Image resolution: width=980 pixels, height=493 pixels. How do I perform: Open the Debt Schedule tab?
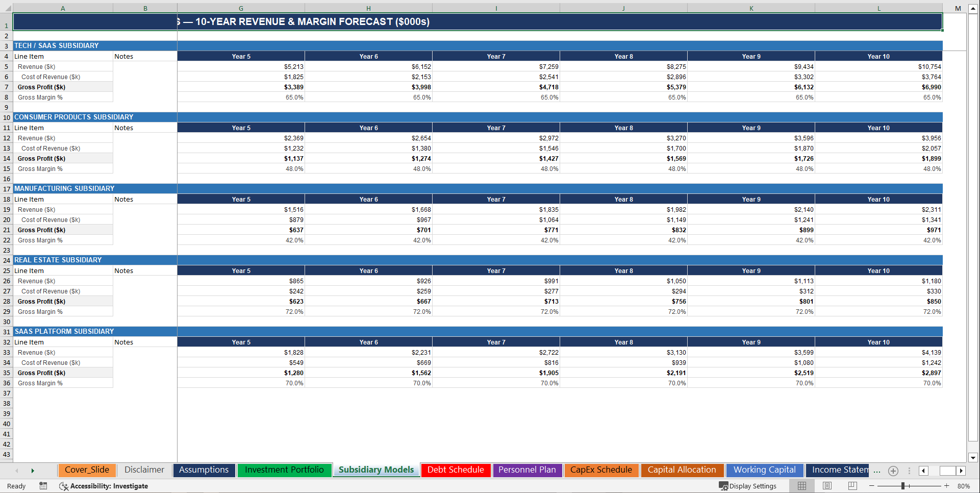[455, 470]
